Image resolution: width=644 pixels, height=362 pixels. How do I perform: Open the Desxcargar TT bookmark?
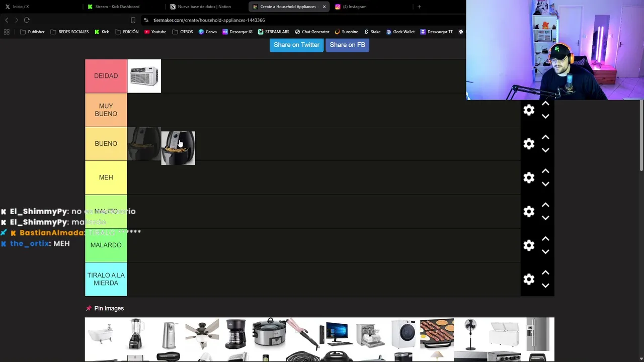[x=436, y=32]
